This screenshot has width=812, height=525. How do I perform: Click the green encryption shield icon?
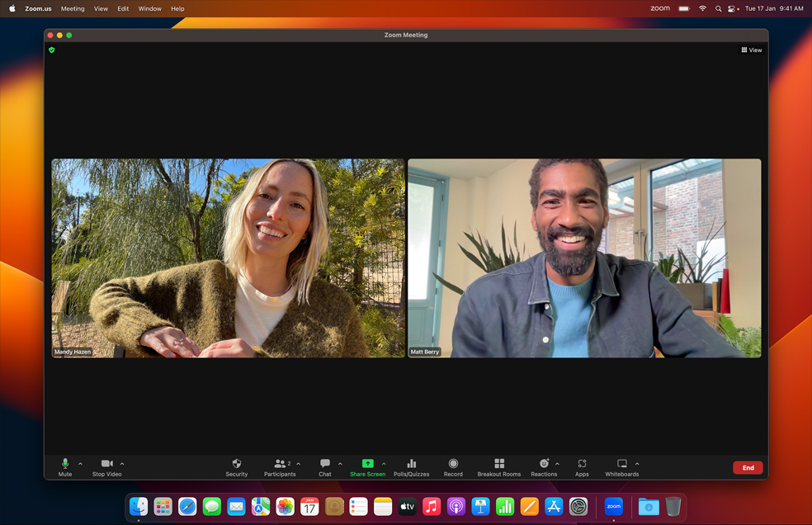point(52,50)
